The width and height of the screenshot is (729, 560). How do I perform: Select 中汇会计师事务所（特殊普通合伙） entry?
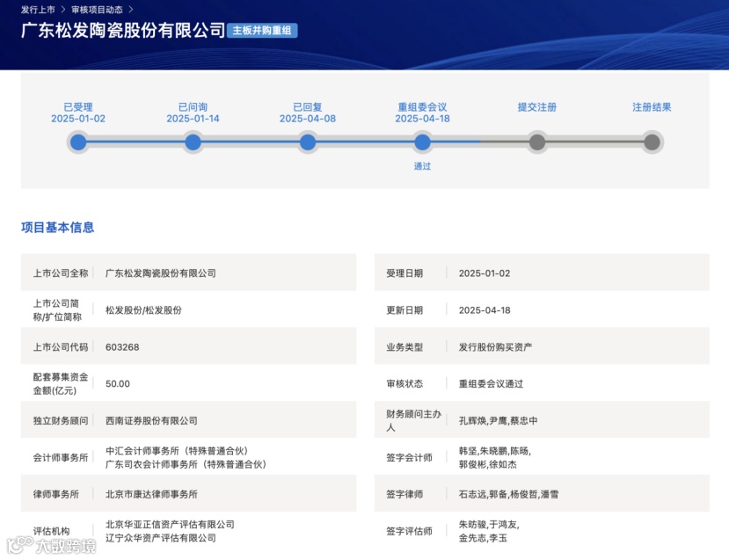click(x=179, y=451)
